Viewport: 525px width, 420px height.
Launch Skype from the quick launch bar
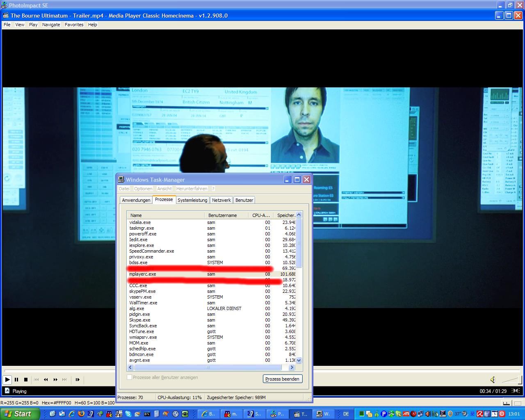[128, 414]
